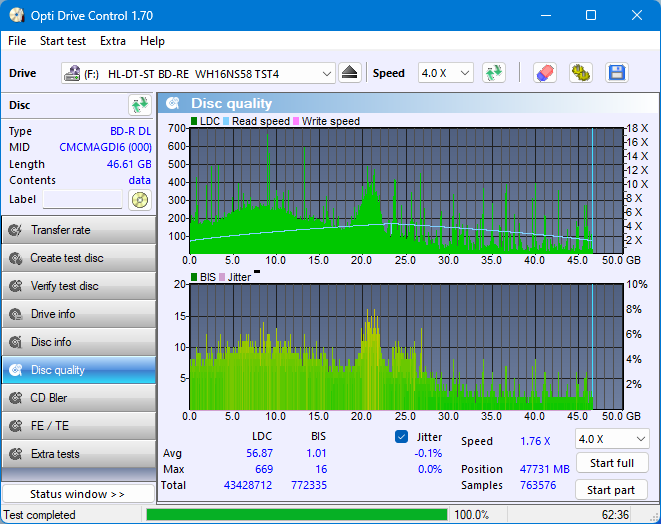Screen dimensions: 661x524
Task: Click the Status window button
Action: pyautogui.click(x=78, y=494)
